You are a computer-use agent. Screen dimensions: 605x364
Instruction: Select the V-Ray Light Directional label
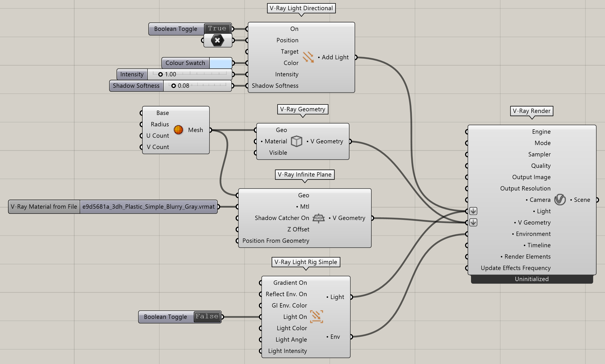(301, 8)
